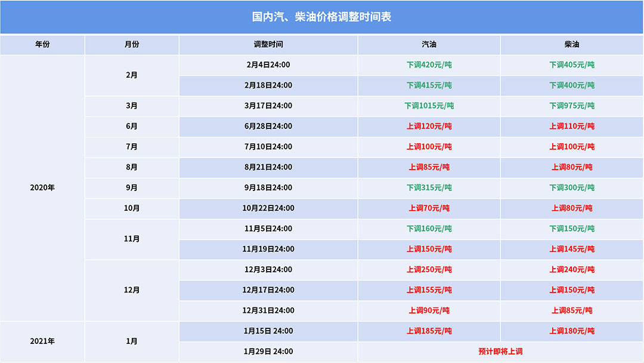Click gasoline value in 7月10日 row
The height and width of the screenshot is (363, 644).
pos(429,147)
